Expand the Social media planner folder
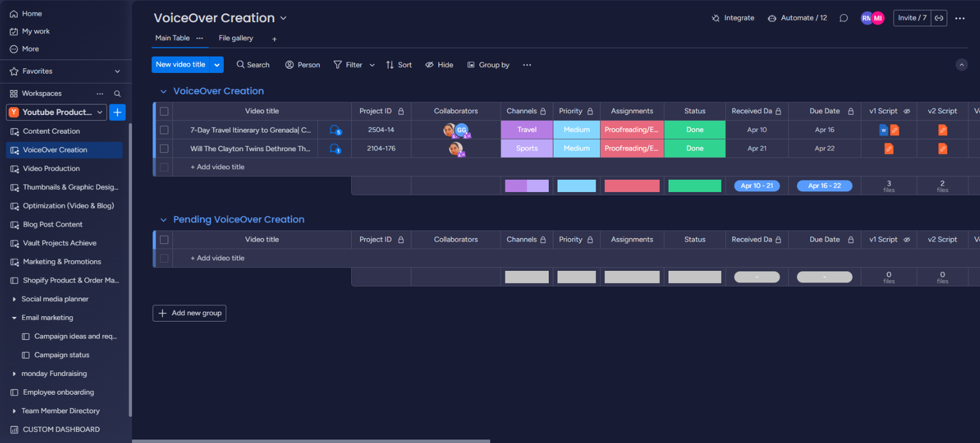The image size is (980, 443). click(x=14, y=299)
